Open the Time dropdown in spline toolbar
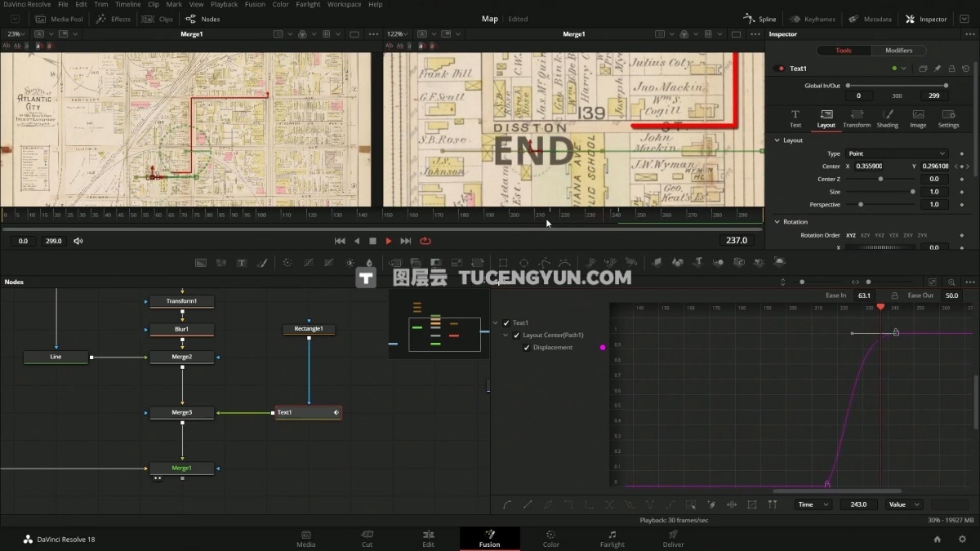This screenshot has height=551, width=980. pyautogui.click(x=813, y=504)
